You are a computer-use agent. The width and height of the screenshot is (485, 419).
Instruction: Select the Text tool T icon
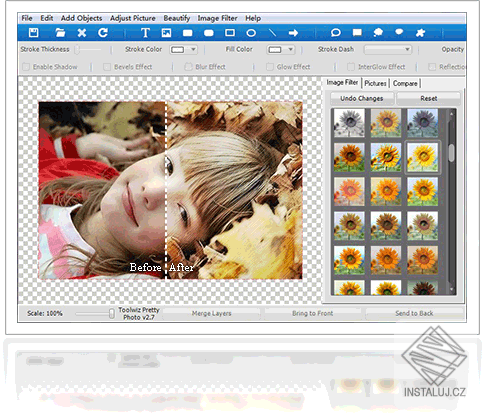[x=145, y=33]
